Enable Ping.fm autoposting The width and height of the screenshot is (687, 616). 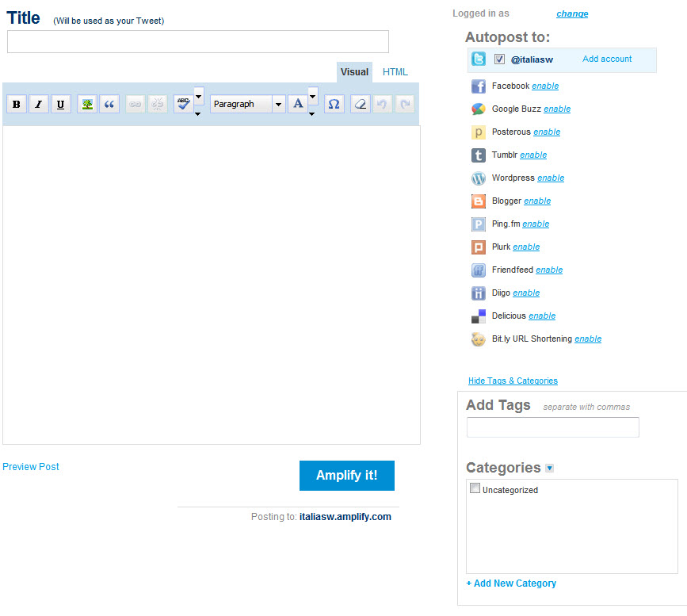coord(536,224)
